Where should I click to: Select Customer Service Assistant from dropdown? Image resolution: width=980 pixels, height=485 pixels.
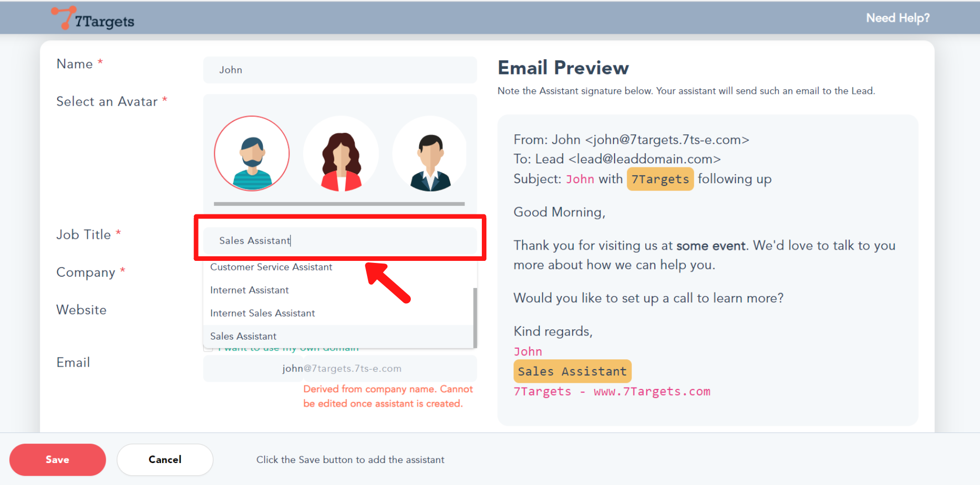click(271, 267)
